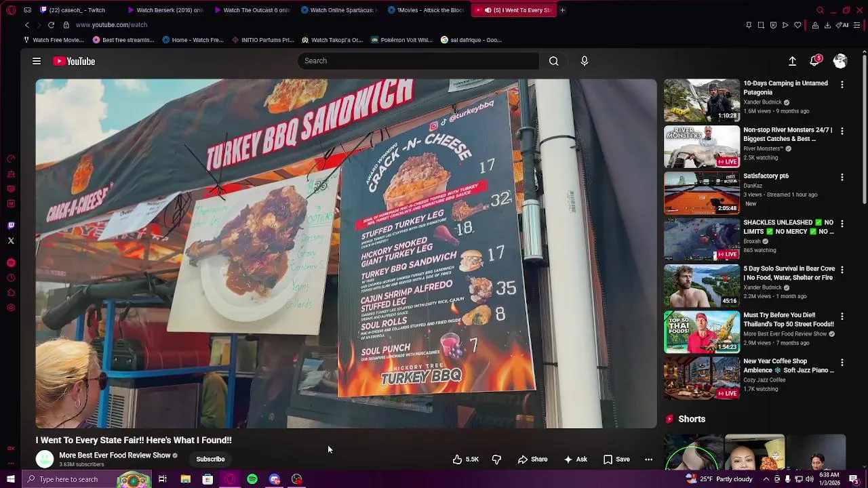
Task: Click the Turkey BBQ video player area
Action: (x=347, y=253)
